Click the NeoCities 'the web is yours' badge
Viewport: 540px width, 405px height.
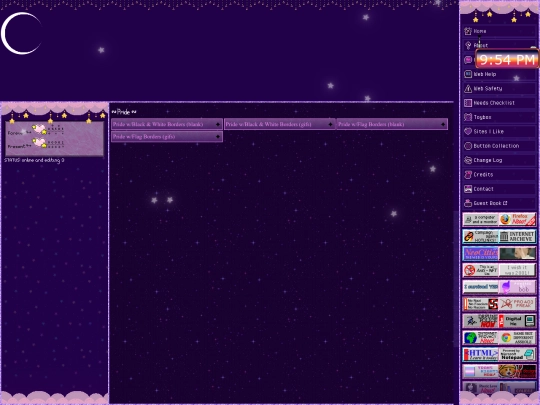[480, 253]
